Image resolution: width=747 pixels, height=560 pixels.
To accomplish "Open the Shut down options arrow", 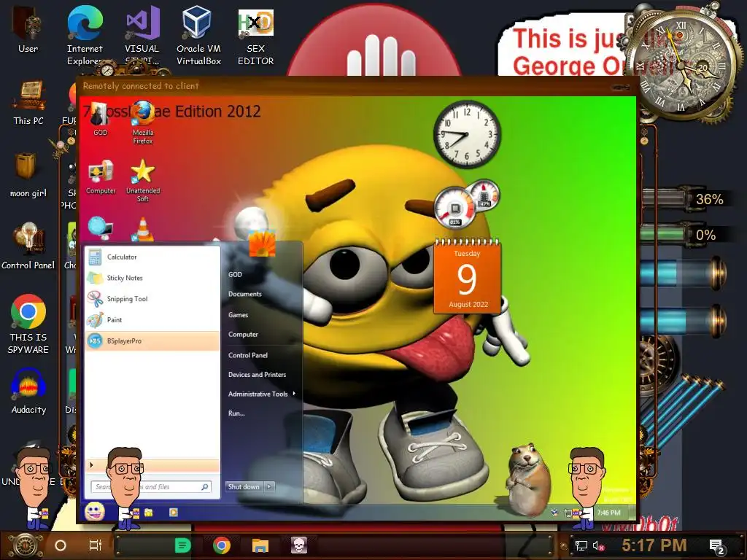I will 270,486.
